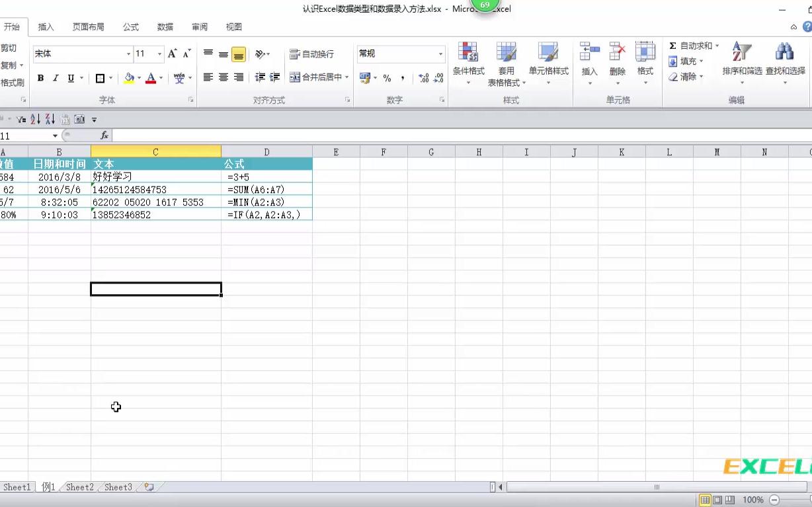Click the insert new worksheet button
The width and height of the screenshot is (812, 507).
click(148, 487)
